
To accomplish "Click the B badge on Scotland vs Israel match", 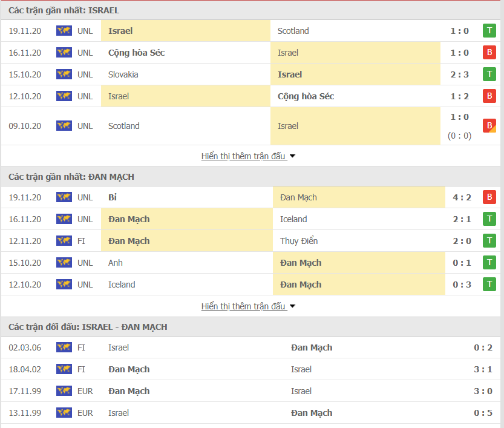I will pyautogui.click(x=489, y=125).
